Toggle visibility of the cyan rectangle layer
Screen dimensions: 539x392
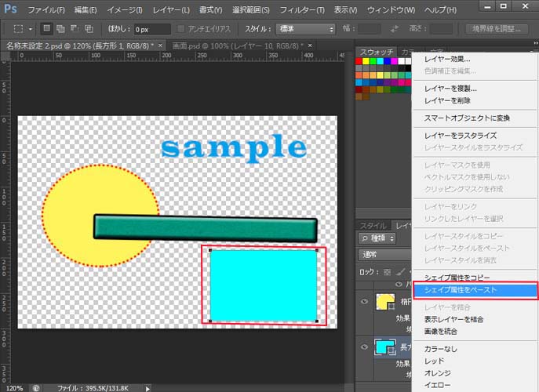[364, 347]
